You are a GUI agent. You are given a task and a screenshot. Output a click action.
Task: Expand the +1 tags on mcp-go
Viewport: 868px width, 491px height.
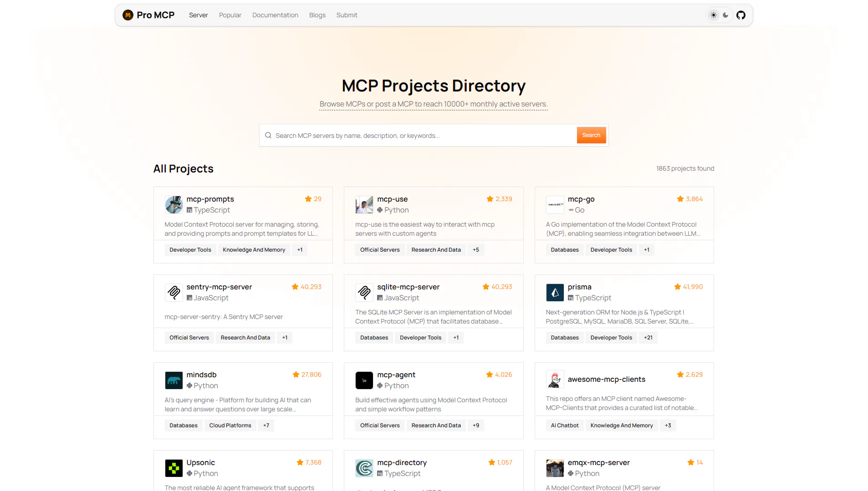(647, 250)
